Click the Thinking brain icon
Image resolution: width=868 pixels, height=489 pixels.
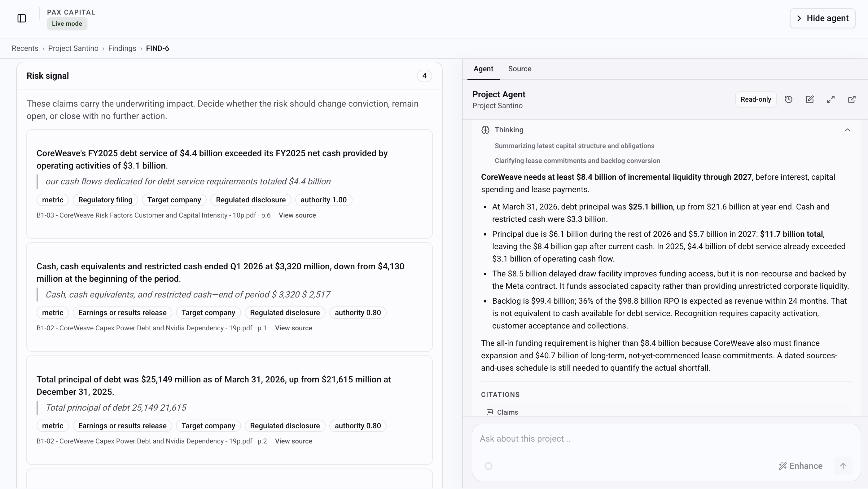pyautogui.click(x=485, y=130)
